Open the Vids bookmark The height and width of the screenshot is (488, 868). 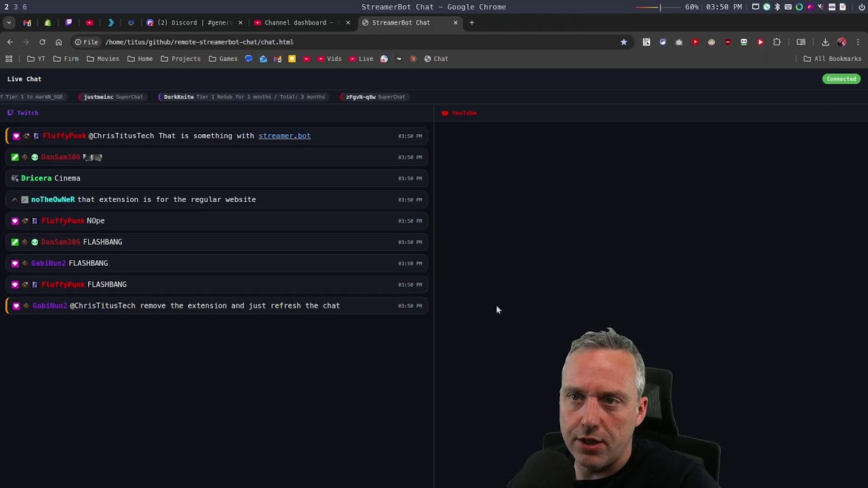click(329, 59)
